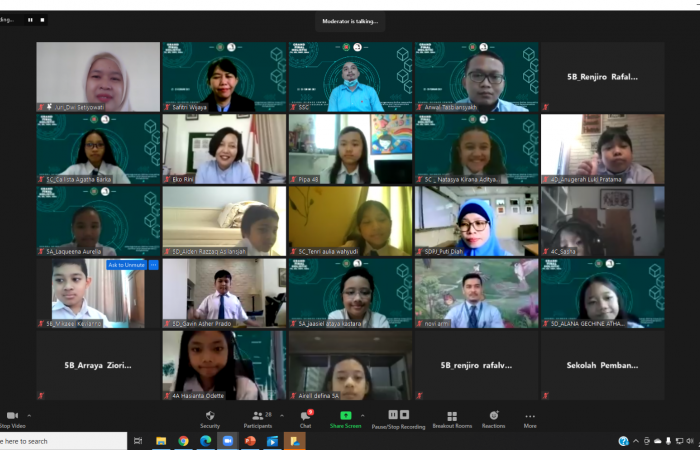This screenshot has height=450, width=700.
Task: Pause the recording from the top-left indicator
Action: click(30, 19)
